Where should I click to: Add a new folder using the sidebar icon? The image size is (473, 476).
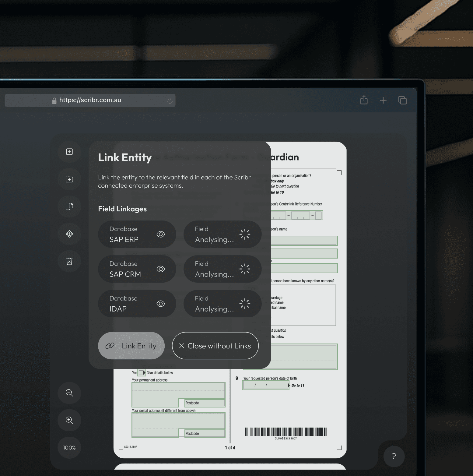pyautogui.click(x=69, y=179)
